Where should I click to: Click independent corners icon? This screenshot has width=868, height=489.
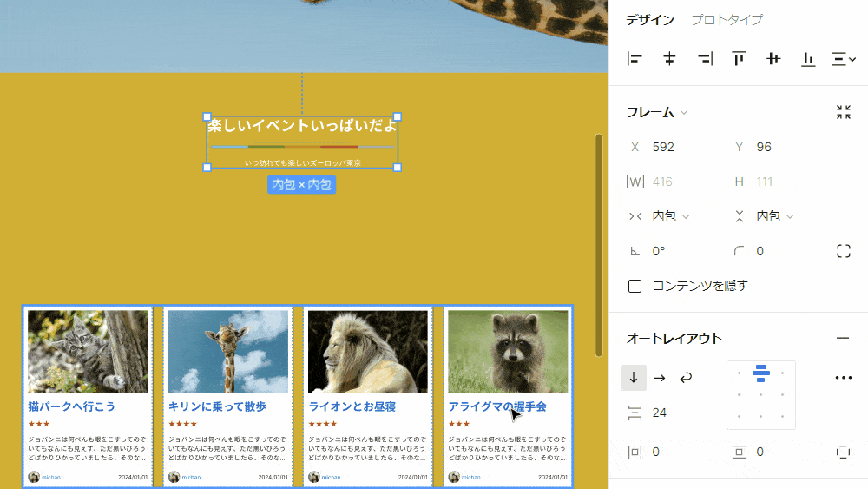(x=843, y=251)
